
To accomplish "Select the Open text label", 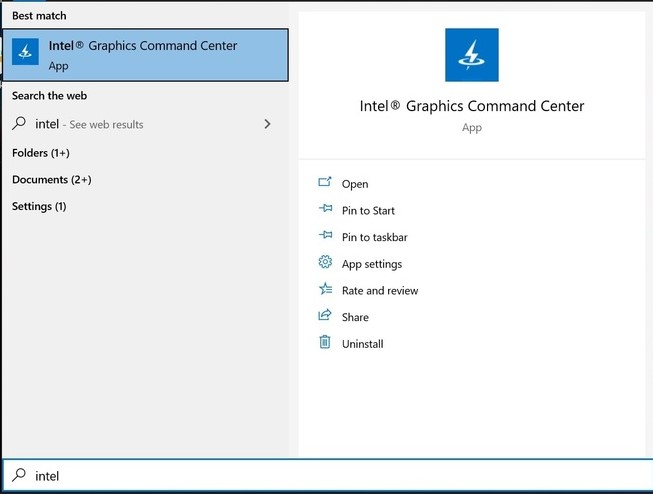I will pos(355,184).
